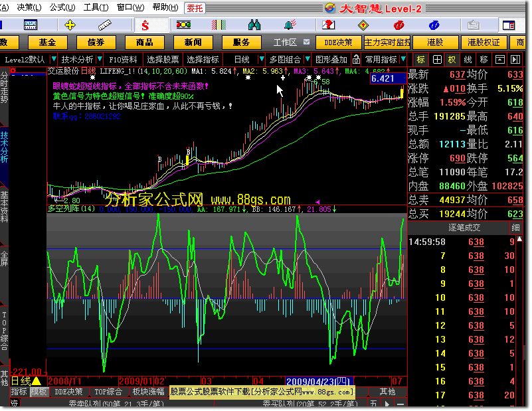Click 图形叠加 in the toolbar
Viewport: 532px width, 411px height.
click(331, 60)
